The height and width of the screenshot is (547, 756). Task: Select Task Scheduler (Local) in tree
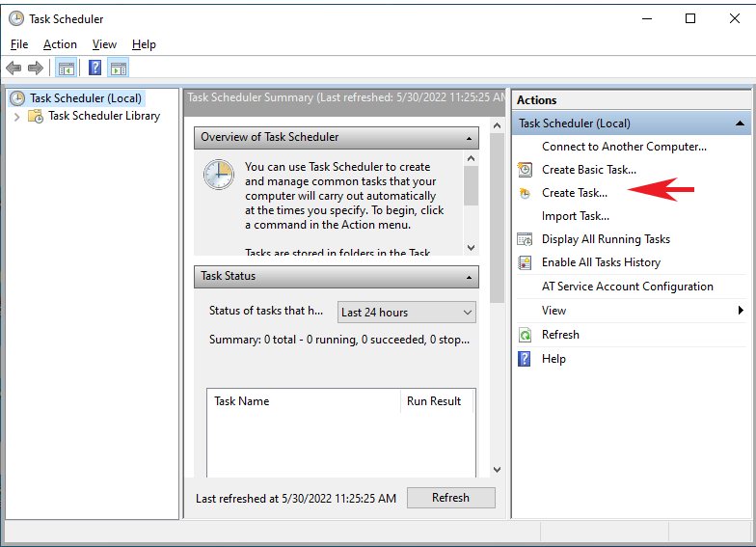click(86, 98)
